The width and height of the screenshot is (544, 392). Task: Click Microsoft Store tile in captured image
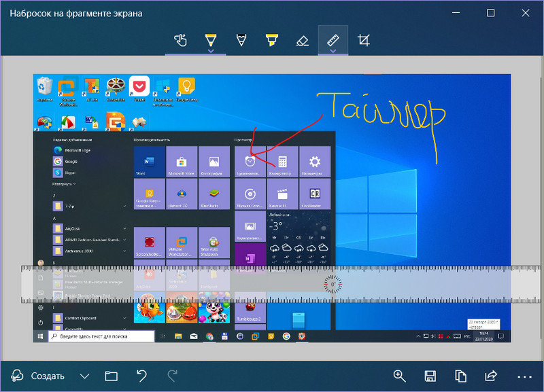182,162
